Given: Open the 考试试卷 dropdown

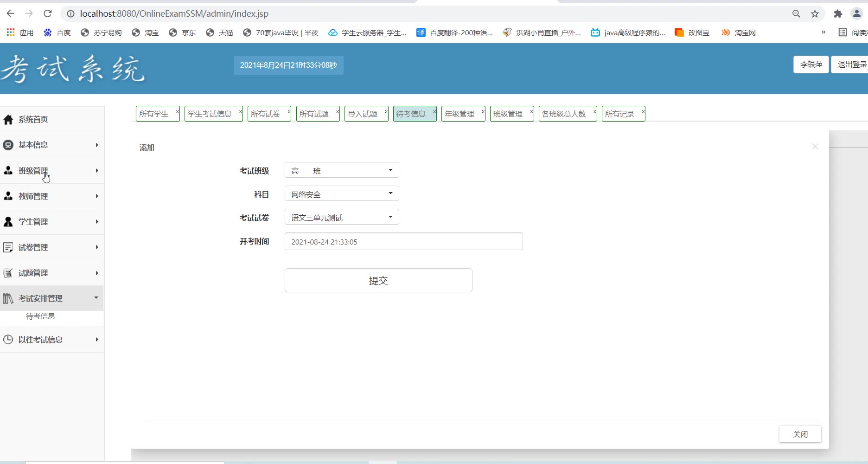Looking at the screenshot, I should 342,217.
